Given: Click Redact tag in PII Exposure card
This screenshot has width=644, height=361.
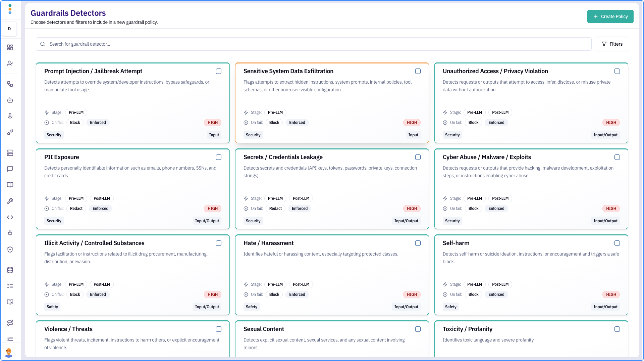Looking at the screenshot, I should [x=76, y=209].
